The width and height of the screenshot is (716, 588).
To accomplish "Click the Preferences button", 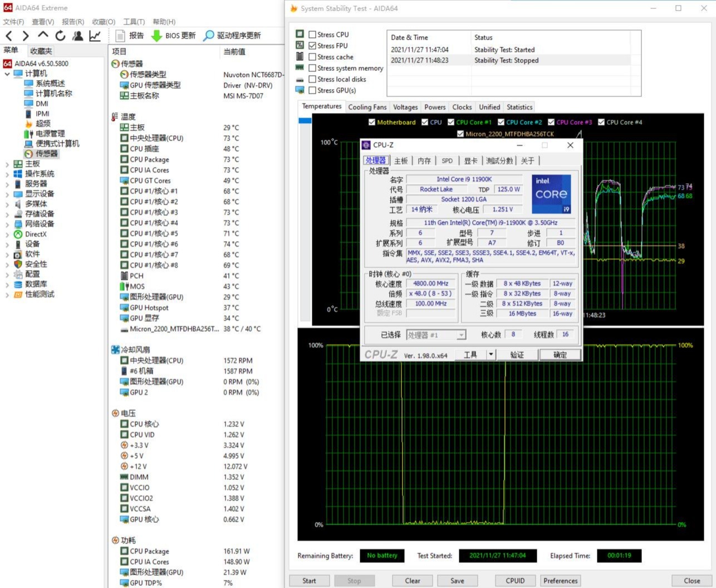I will [x=561, y=580].
